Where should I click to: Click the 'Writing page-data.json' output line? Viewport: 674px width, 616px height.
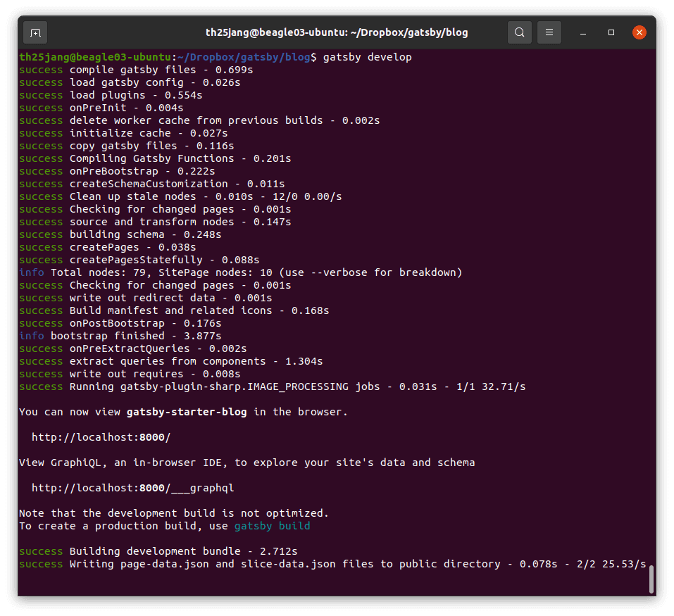(x=282, y=564)
